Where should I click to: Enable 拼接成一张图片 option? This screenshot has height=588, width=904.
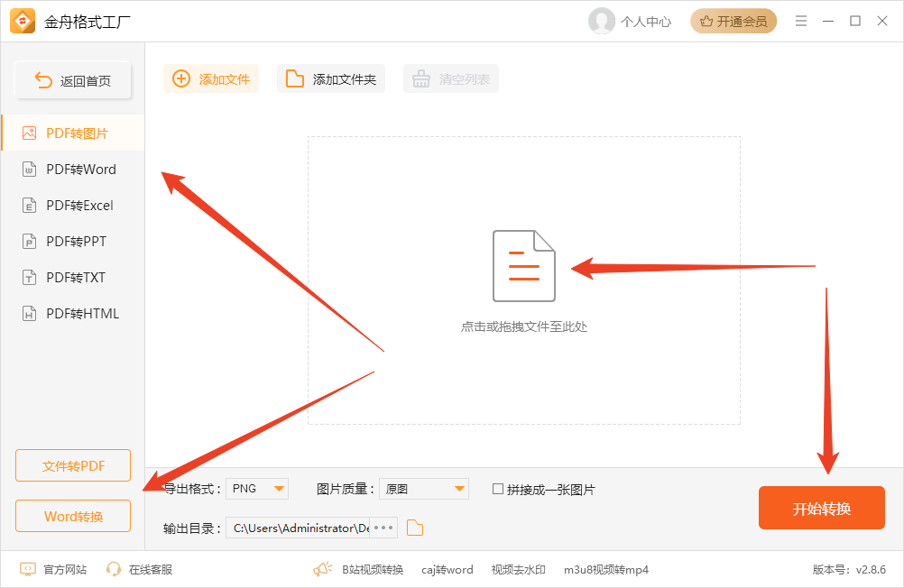coord(496,488)
